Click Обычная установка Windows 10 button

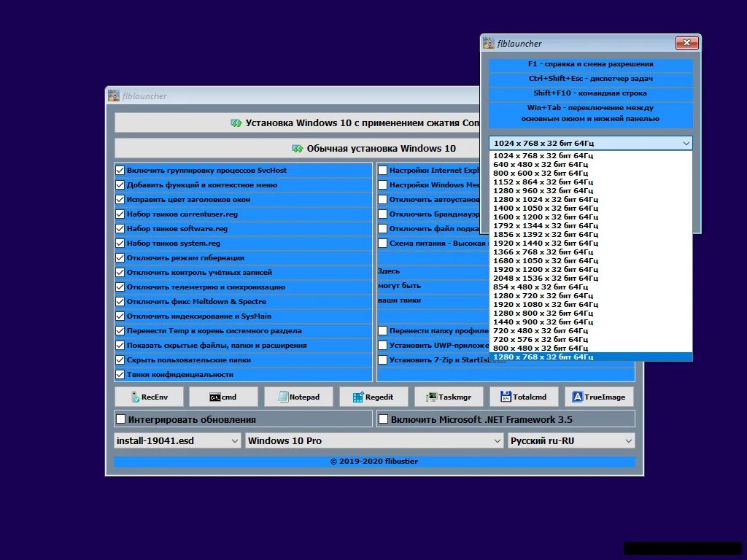click(298, 149)
